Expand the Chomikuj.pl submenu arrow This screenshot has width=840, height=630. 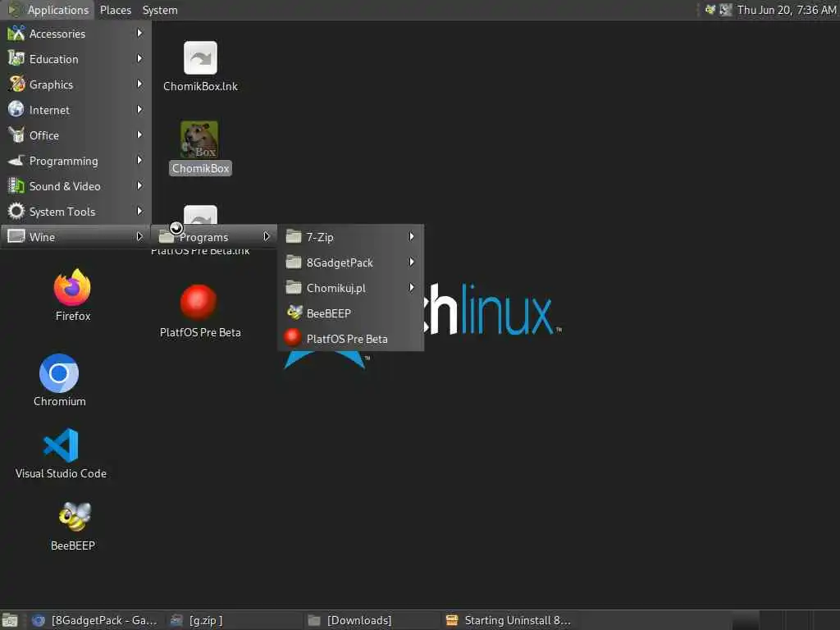tap(412, 287)
